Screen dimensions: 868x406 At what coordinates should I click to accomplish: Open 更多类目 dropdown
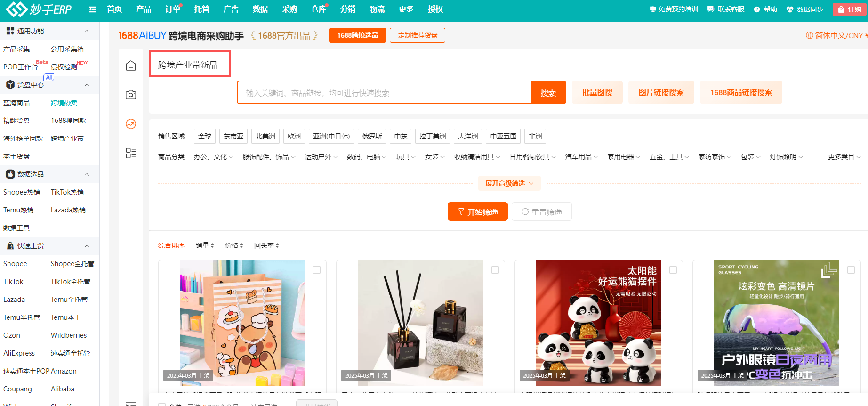coord(844,157)
